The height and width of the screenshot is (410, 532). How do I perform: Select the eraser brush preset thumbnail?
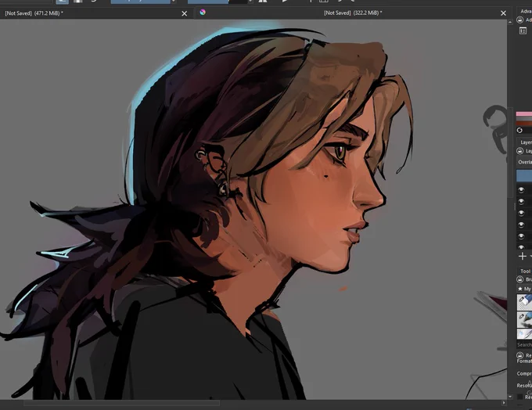coord(524,302)
